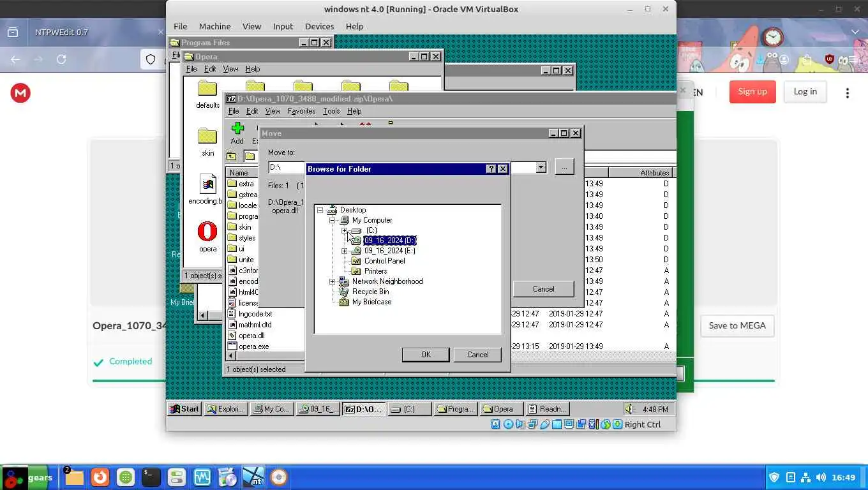Select the (C:) drive in the tree
868x490 pixels.
click(x=371, y=230)
